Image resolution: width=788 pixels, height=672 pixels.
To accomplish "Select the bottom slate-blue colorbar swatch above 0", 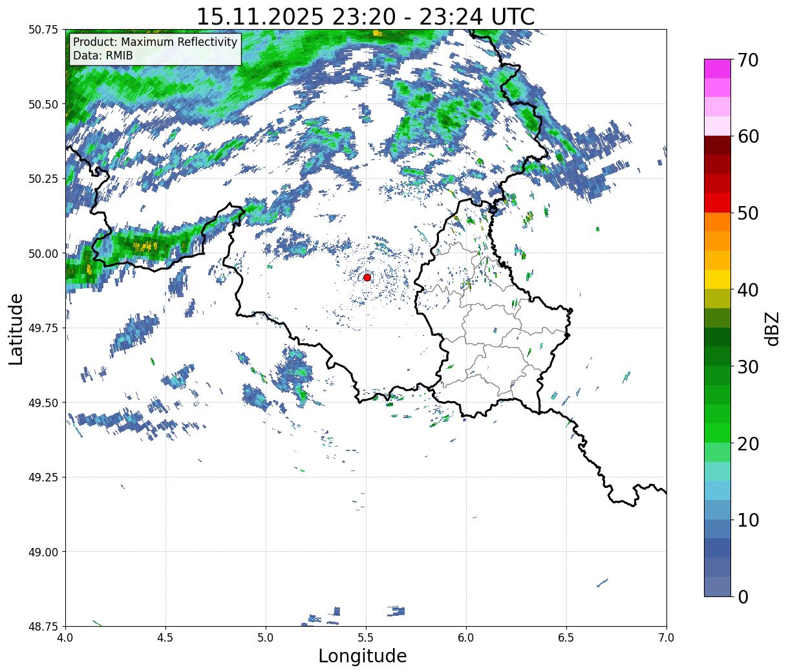I will tap(718, 587).
